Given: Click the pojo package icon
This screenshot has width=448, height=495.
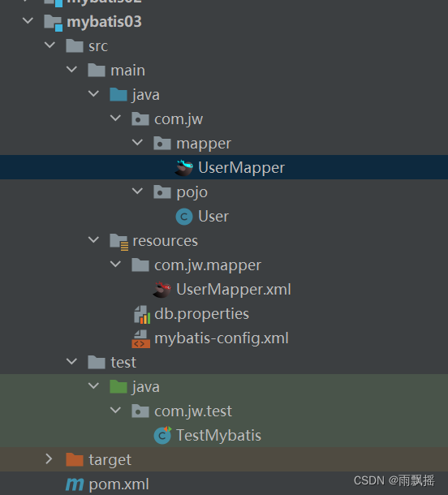Looking at the screenshot, I should click(x=162, y=192).
